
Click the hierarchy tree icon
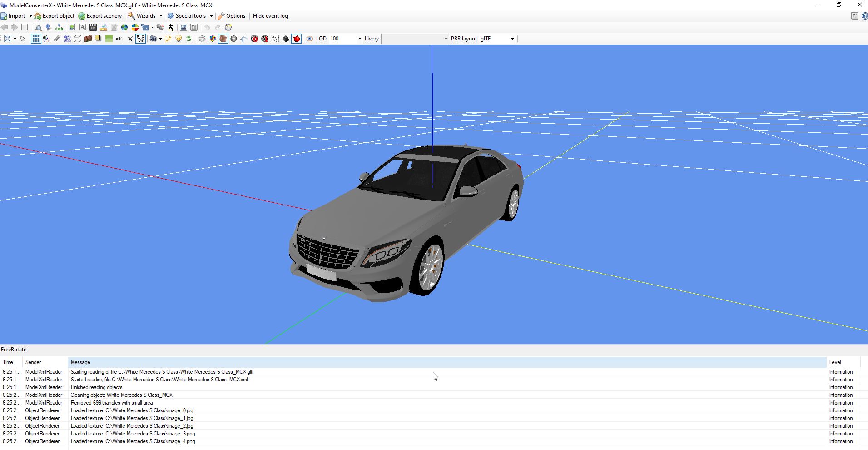point(59,27)
